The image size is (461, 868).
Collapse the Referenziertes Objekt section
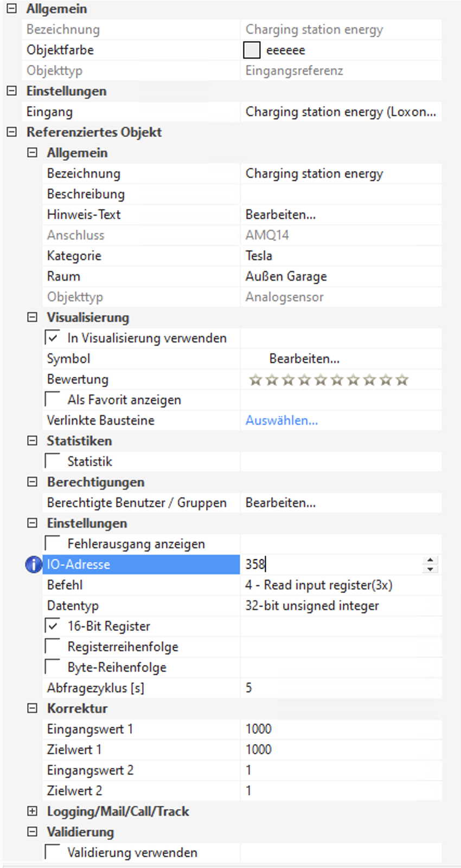[x=12, y=132]
